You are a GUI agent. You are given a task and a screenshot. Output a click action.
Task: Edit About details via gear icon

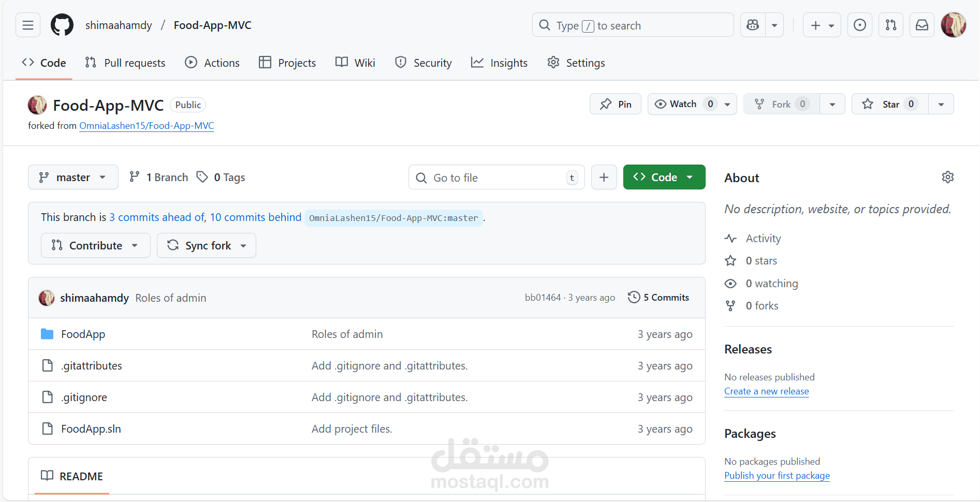click(x=948, y=178)
